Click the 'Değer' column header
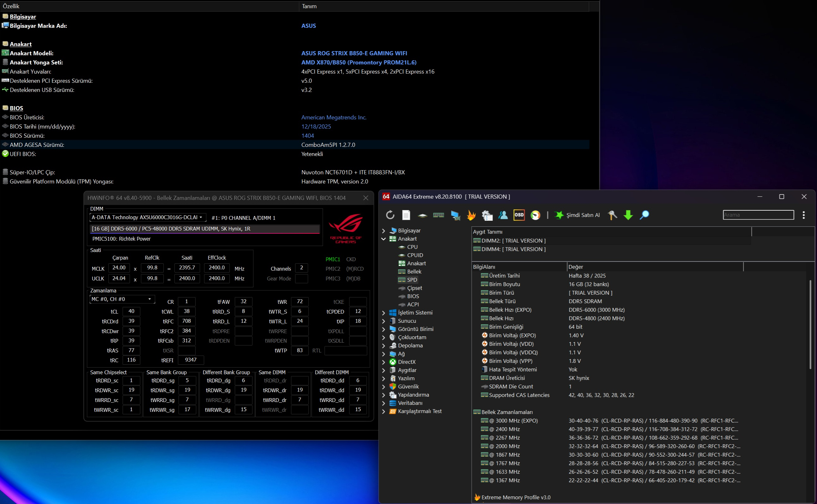 click(655, 267)
